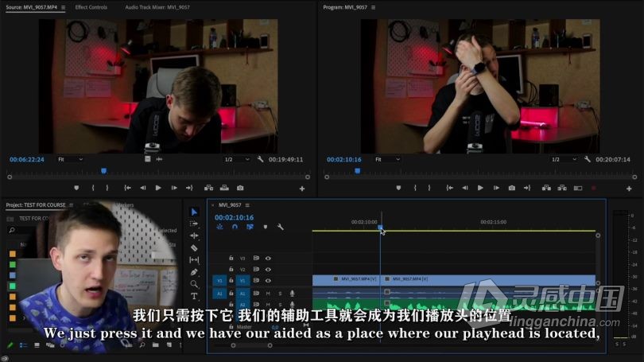Toggle track output eye for V3
644x362 pixels.
pos(268,258)
